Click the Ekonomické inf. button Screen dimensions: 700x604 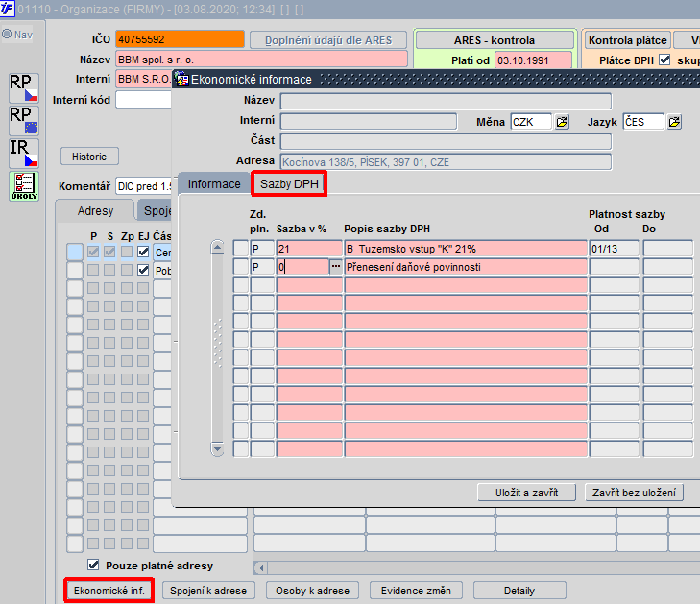(109, 591)
